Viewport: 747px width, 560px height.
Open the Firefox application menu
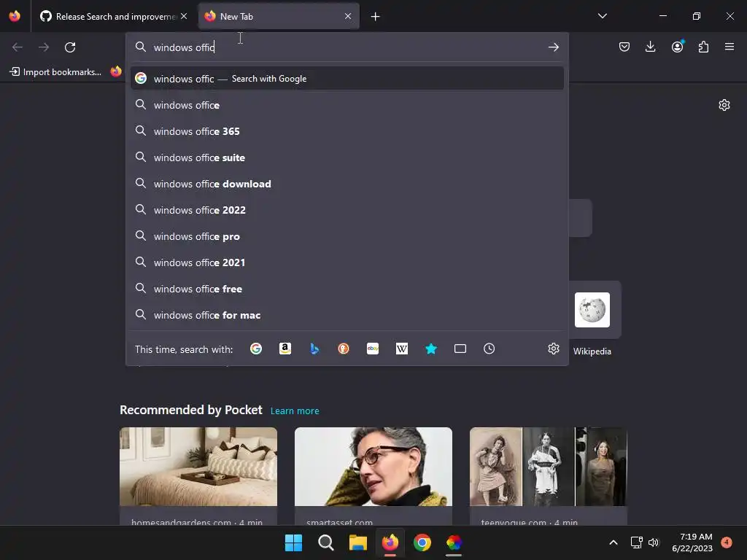pyautogui.click(x=729, y=47)
